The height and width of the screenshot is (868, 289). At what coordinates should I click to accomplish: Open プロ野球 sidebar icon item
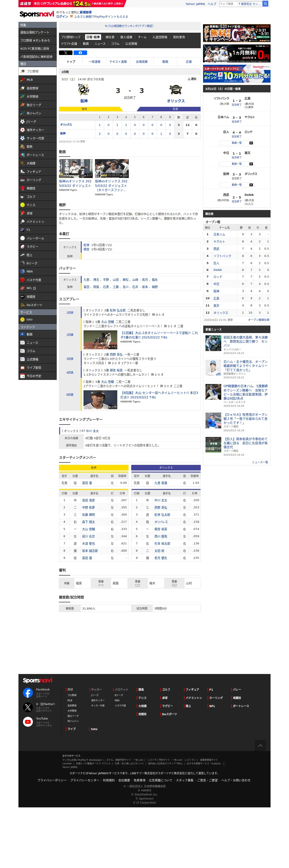37,71
